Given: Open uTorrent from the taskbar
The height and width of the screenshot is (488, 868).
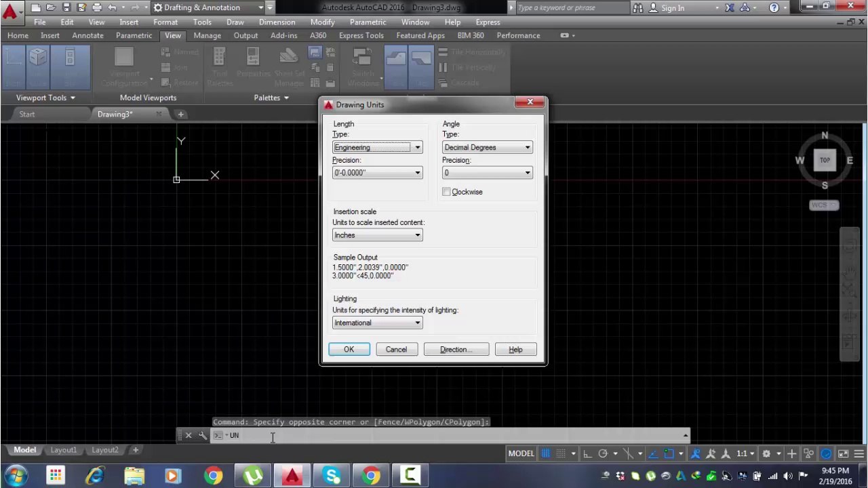Looking at the screenshot, I should (253, 476).
